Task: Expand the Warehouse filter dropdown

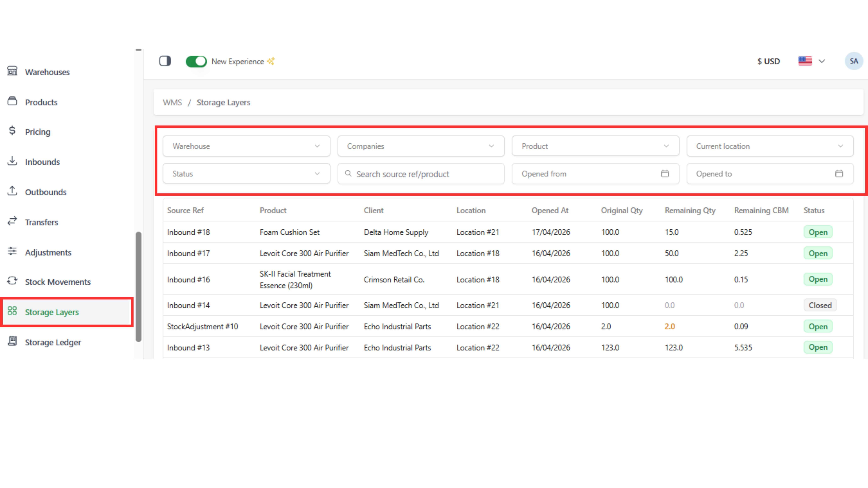Action: click(x=246, y=146)
